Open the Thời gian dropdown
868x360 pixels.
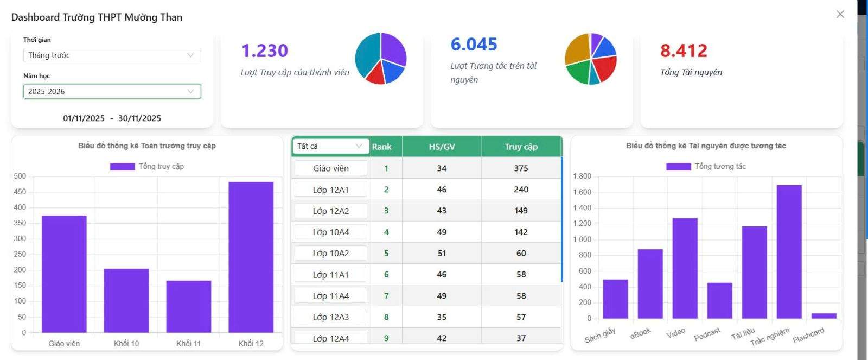112,55
